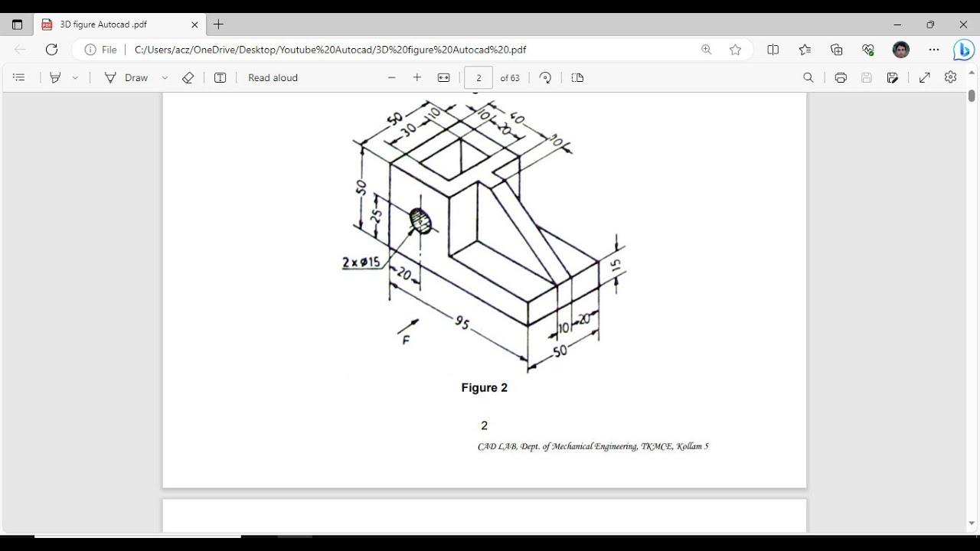Click vertical scrollbar thumb

pos(972,96)
